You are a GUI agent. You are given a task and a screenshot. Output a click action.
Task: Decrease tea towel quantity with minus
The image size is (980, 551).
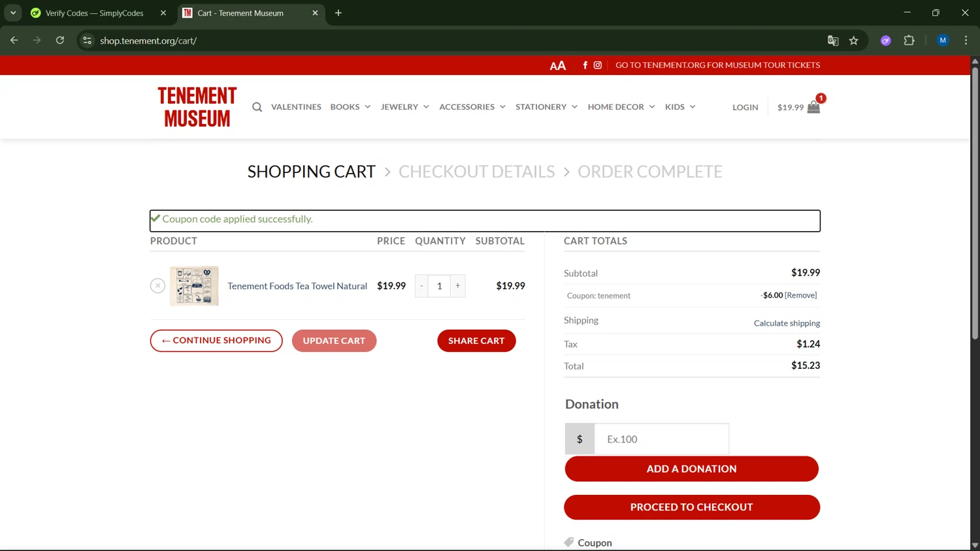[x=422, y=286]
